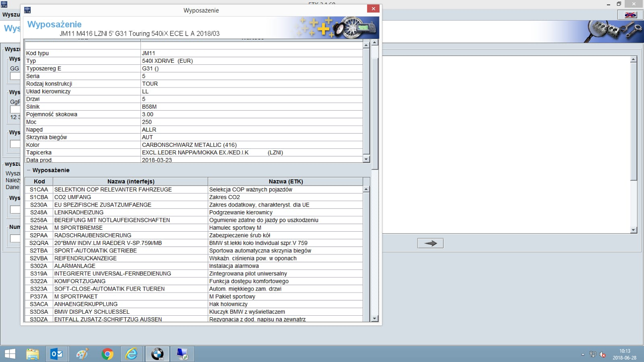
Task: Select equipment code S3DZA
Action: pyautogui.click(x=39, y=319)
